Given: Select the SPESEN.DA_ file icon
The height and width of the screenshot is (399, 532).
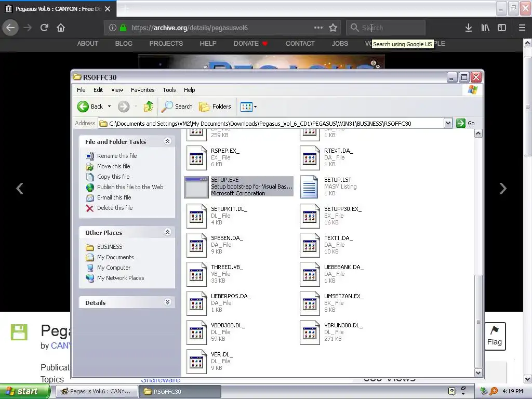Looking at the screenshot, I should 196,245.
